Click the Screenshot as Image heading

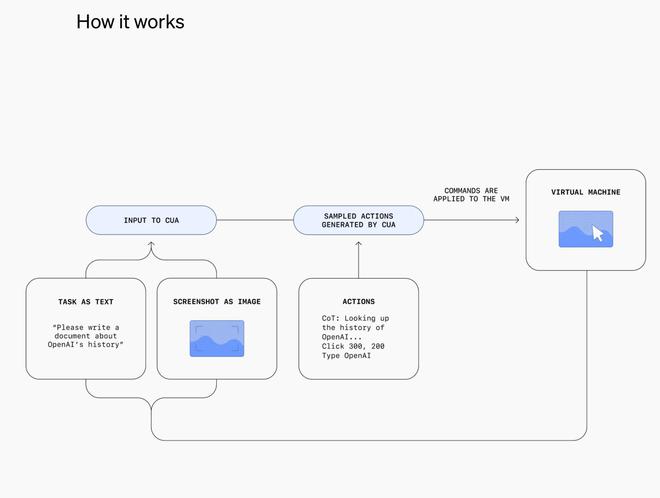tap(217, 301)
